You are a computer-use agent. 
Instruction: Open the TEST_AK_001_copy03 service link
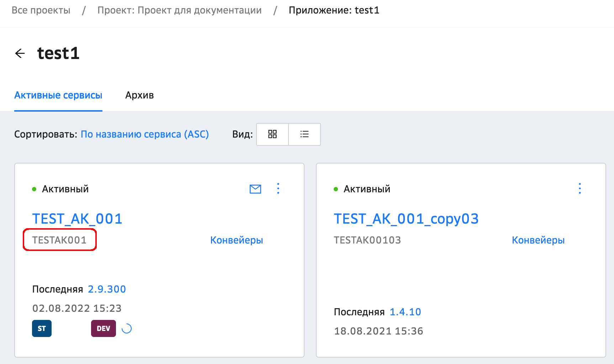[406, 219]
